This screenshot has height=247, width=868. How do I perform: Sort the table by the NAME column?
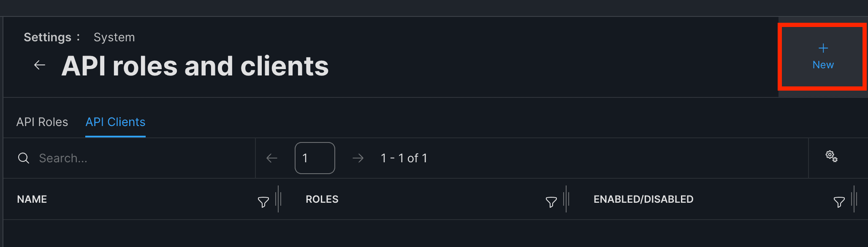(32, 199)
